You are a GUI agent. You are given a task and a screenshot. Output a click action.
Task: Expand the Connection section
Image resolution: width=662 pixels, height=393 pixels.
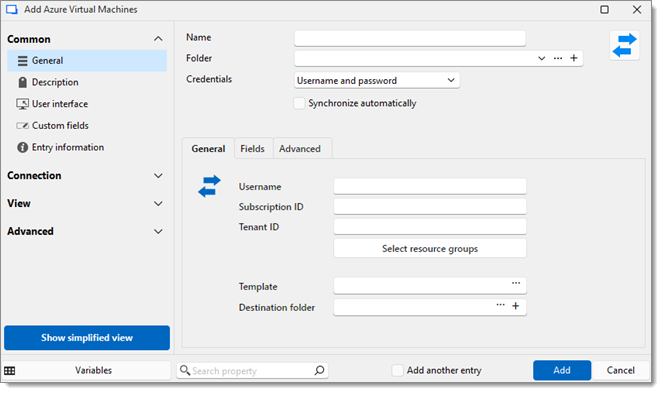click(x=158, y=176)
